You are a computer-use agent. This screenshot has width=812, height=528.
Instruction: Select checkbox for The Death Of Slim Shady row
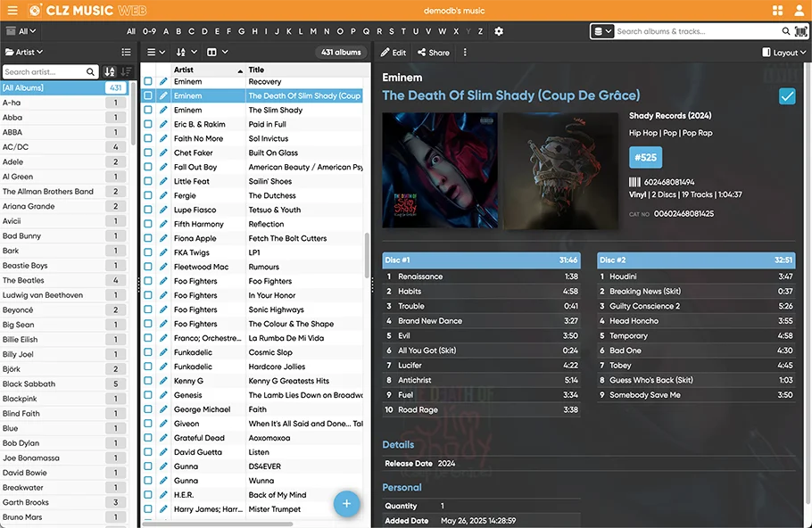point(148,95)
